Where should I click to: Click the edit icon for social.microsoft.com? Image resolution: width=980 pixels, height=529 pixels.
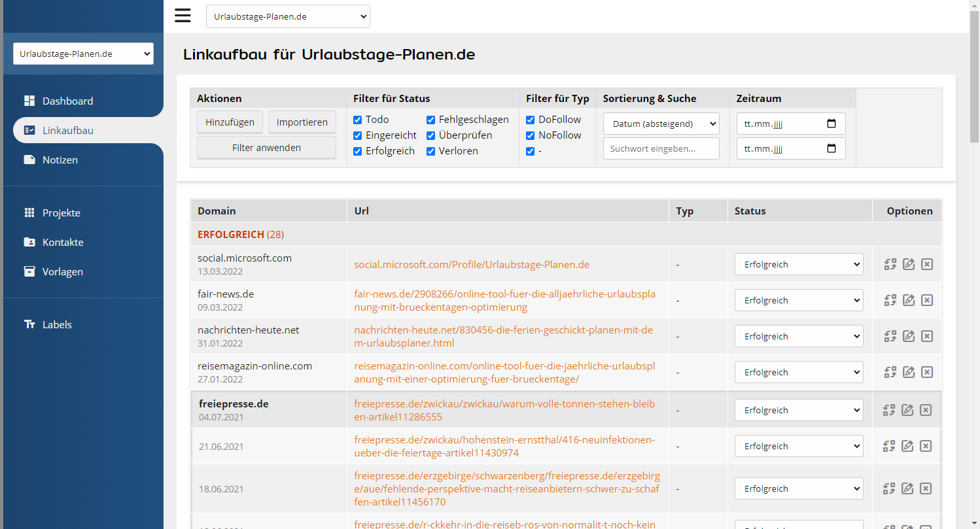(x=908, y=264)
